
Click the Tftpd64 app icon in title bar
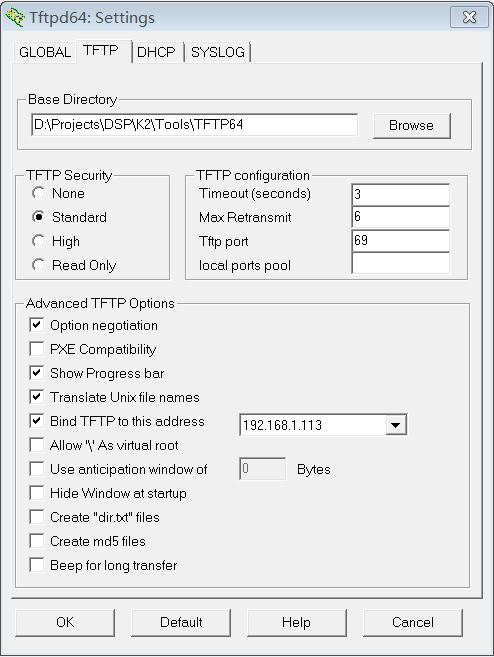click(x=15, y=18)
